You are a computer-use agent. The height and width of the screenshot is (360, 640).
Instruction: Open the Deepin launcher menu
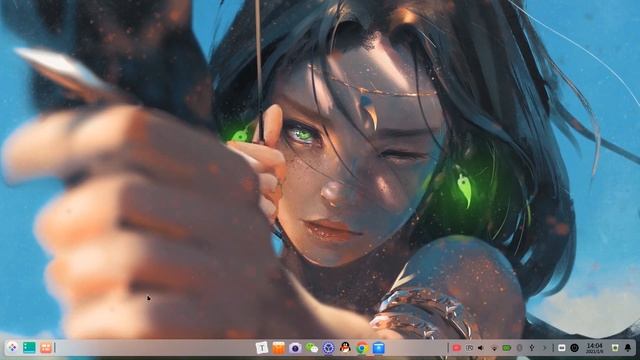coord(12,348)
